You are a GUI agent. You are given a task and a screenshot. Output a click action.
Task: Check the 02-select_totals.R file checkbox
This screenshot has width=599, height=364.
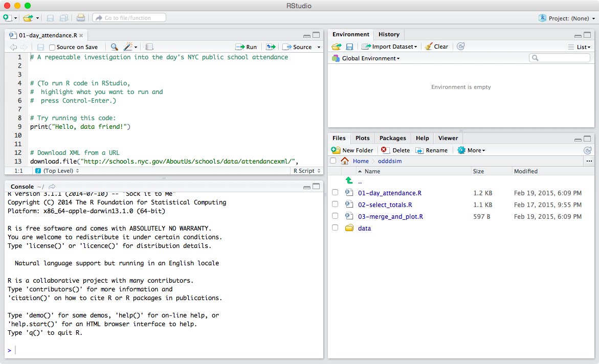pos(335,204)
